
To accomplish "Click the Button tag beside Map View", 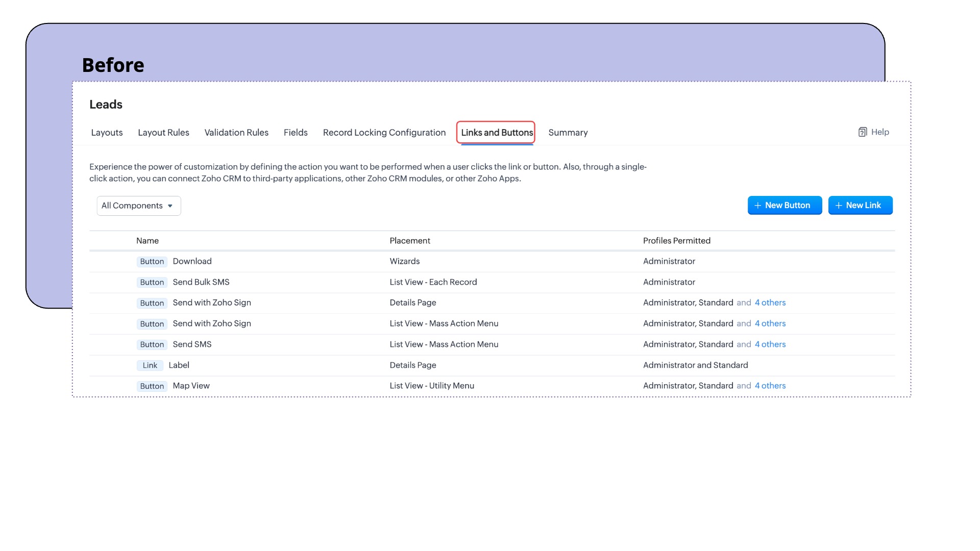I will pos(152,386).
